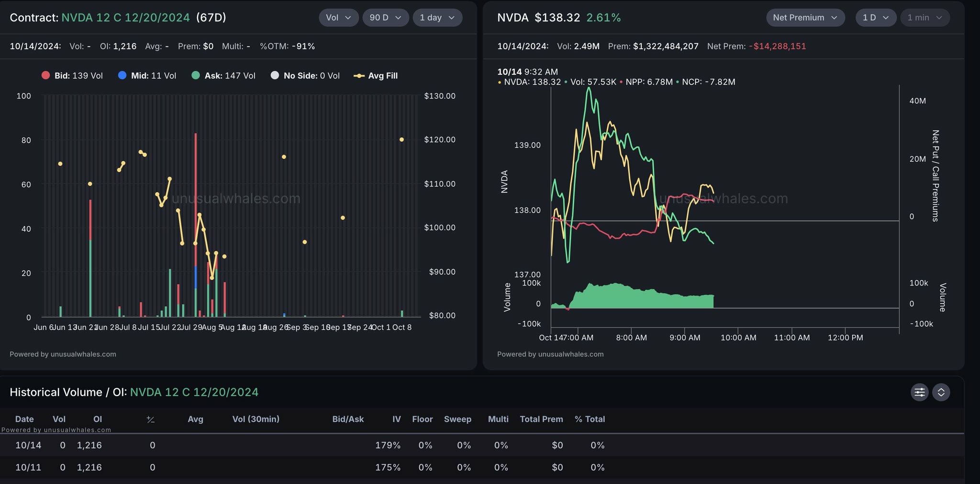The height and width of the screenshot is (484, 980).
Task: Click the 179% IV value
Action: click(388, 445)
